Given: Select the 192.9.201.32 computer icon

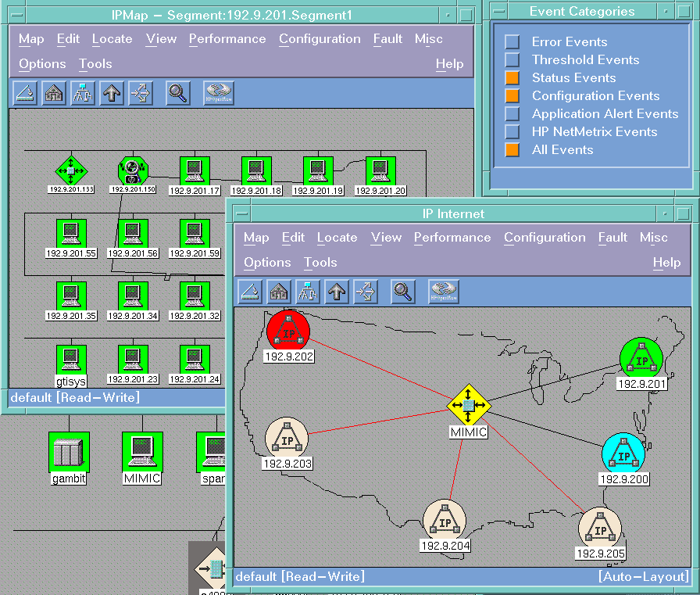Looking at the screenshot, I should coord(195,296).
